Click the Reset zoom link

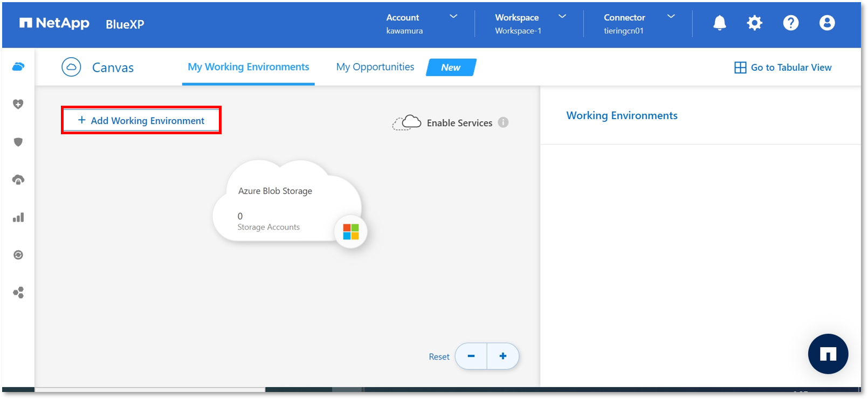pyautogui.click(x=439, y=356)
